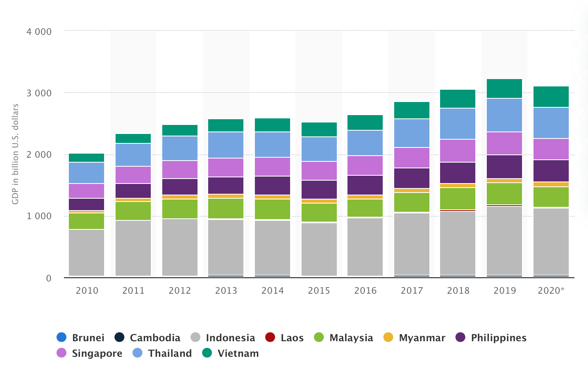Click the Cambodia legend label

[x=155, y=338]
